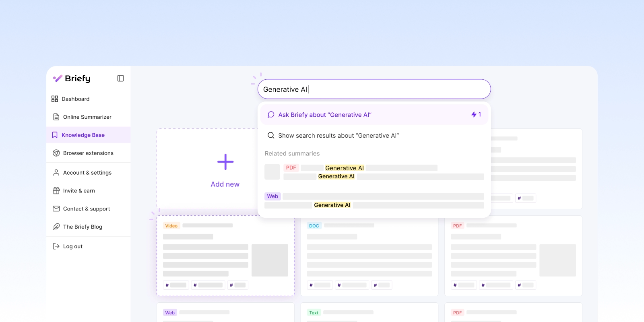Click the Add new label

pyautogui.click(x=225, y=184)
